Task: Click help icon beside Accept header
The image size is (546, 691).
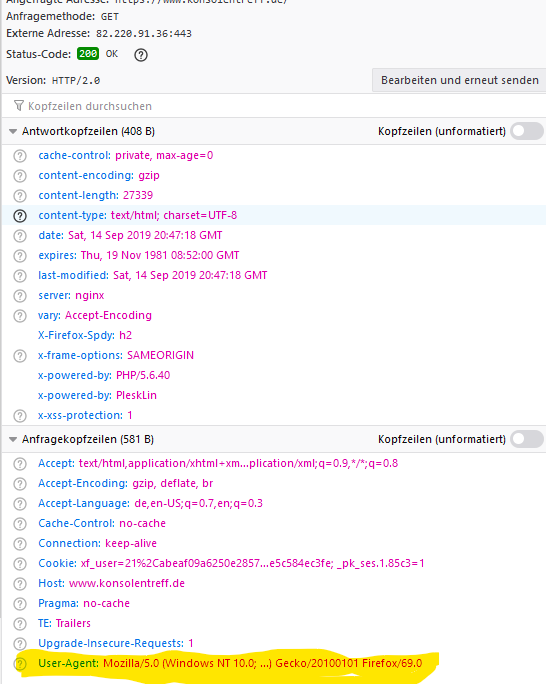Action: [20, 464]
